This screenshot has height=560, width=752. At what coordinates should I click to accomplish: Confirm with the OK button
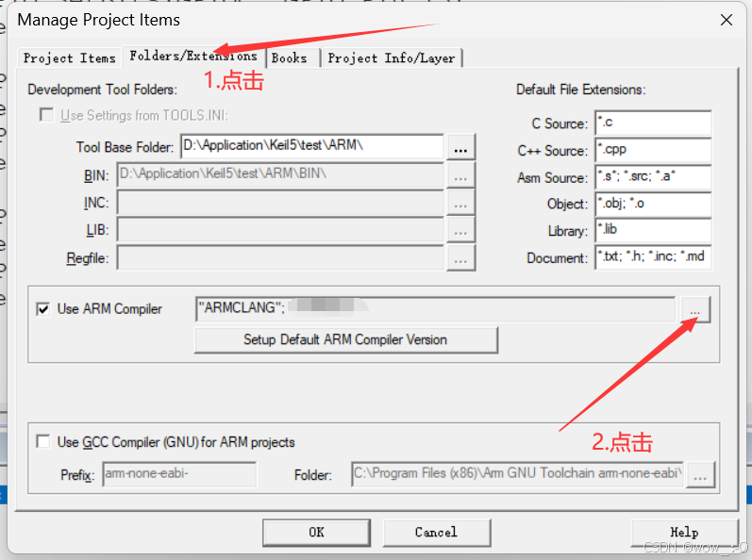pyautogui.click(x=316, y=533)
